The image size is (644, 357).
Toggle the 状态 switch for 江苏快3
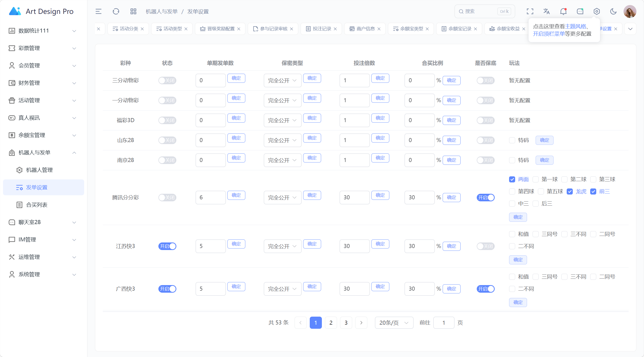[x=167, y=246]
